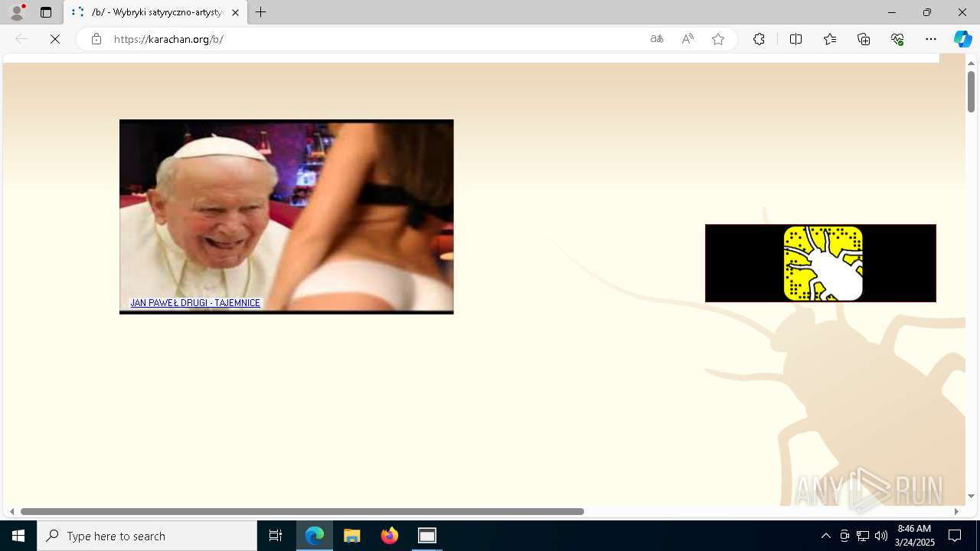The width and height of the screenshot is (980, 551).
Task: Open Settings and more menu
Action: point(931,39)
